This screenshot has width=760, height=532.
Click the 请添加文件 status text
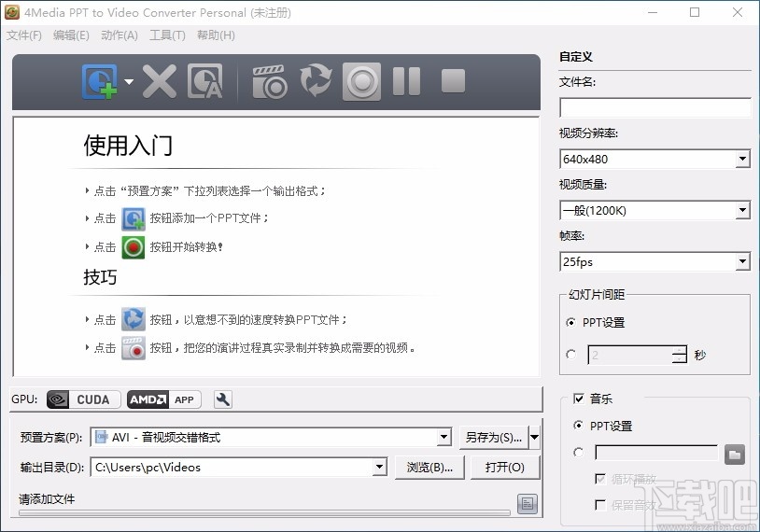(47, 499)
